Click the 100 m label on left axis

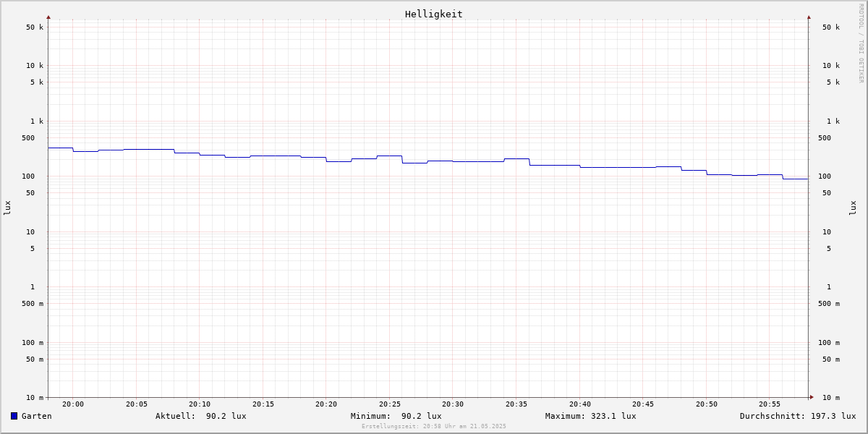[x=33, y=343]
